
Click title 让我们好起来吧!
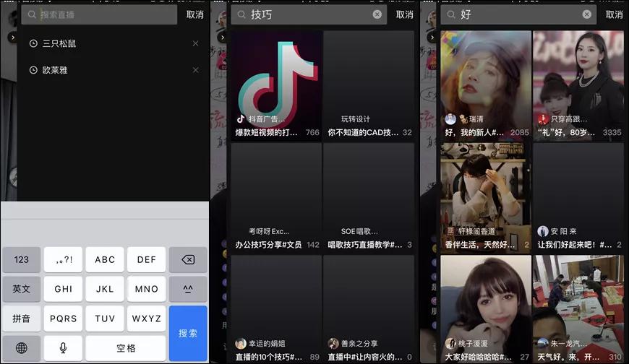click(x=575, y=245)
